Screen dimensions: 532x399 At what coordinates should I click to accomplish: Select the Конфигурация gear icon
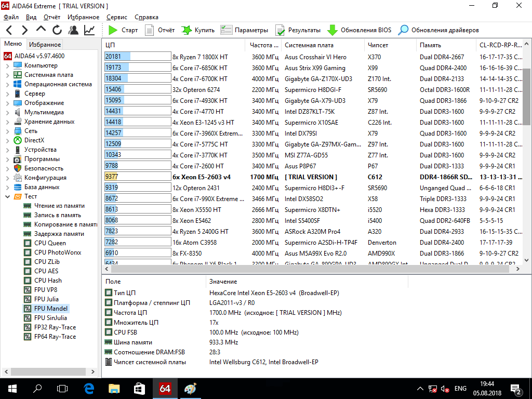click(x=18, y=178)
